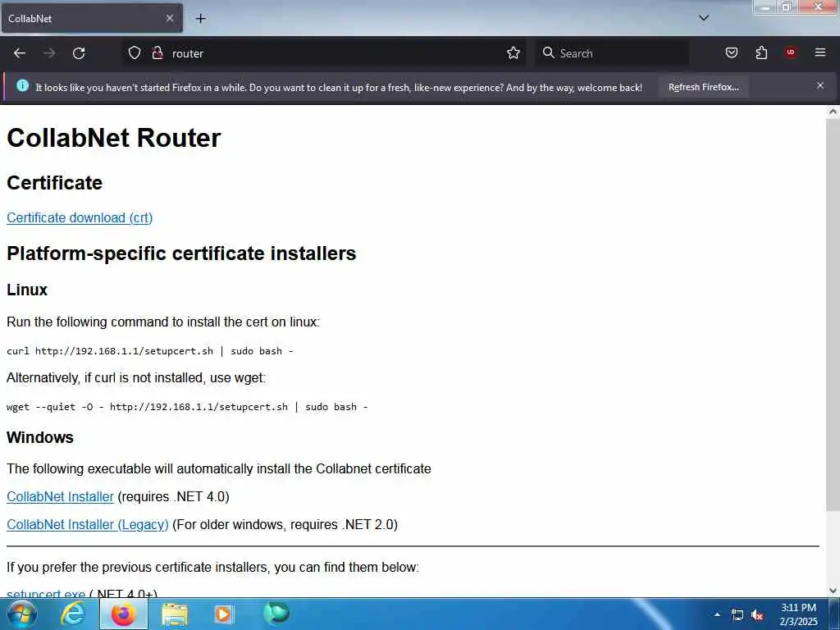The height and width of the screenshot is (630, 840).
Task: Bookmark this page with the star
Action: click(x=514, y=52)
